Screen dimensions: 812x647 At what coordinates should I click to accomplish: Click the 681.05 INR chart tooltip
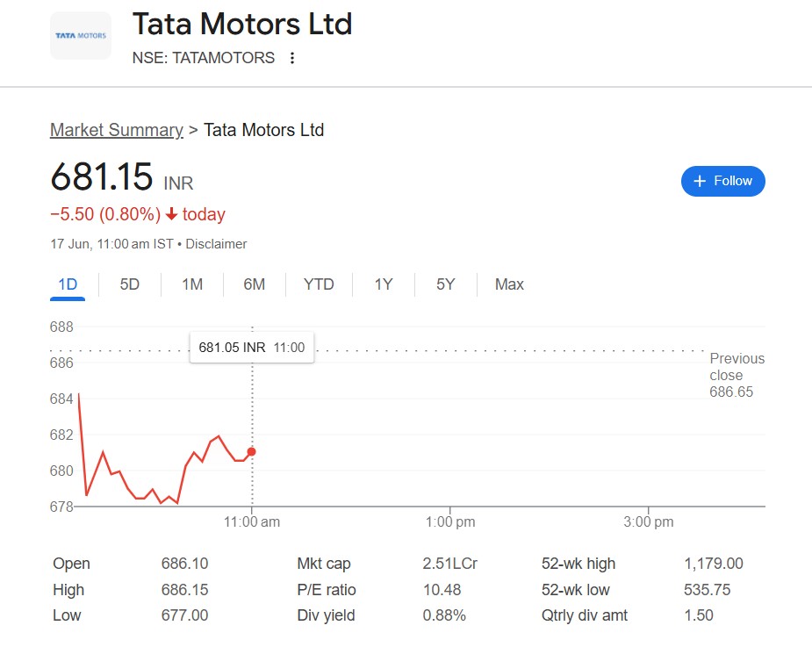[252, 348]
